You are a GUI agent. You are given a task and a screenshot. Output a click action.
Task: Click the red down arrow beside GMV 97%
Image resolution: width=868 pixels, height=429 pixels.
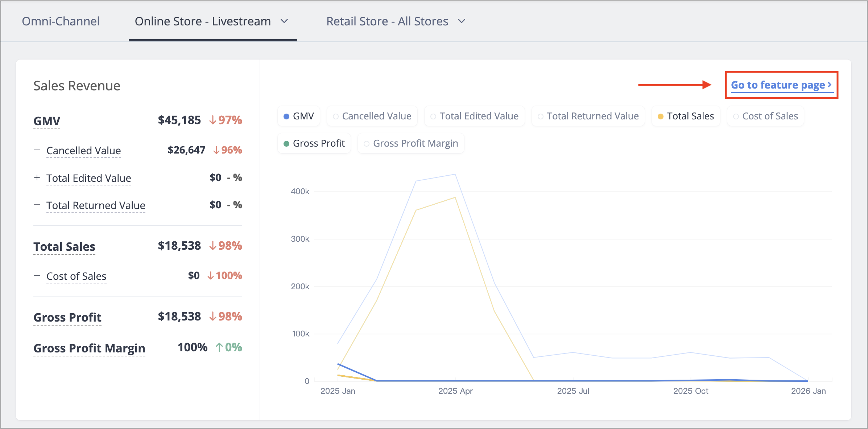click(213, 120)
